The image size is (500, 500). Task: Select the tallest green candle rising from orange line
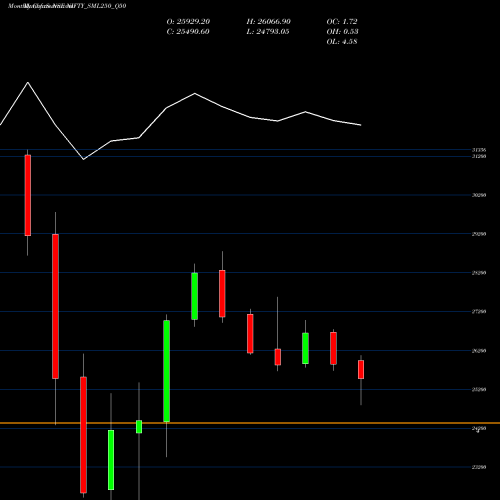pos(166,371)
